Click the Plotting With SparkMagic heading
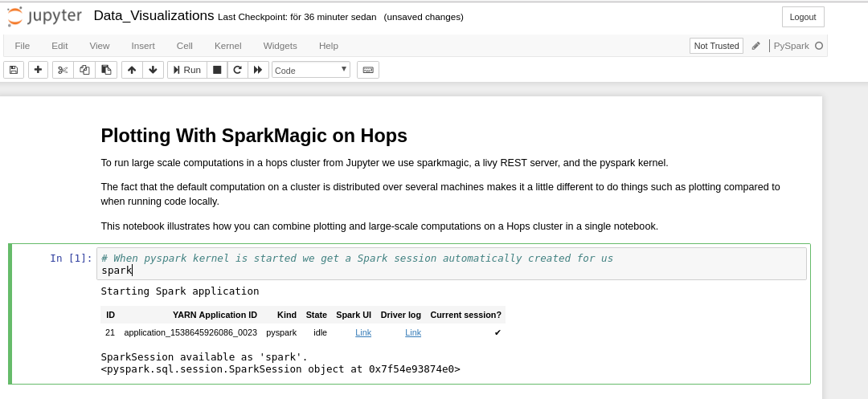The width and height of the screenshot is (868, 399). [254, 136]
